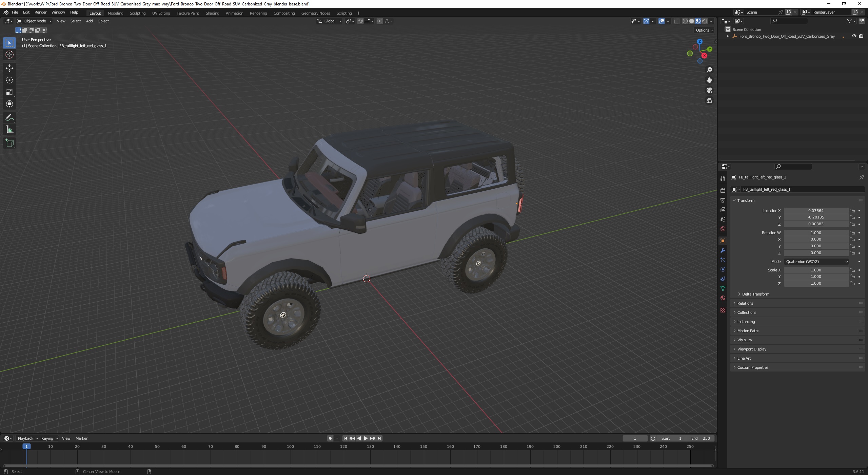Viewport: 868px width, 475px height.
Task: Select the Scale tool
Action: pyautogui.click(x=9, y=92)
